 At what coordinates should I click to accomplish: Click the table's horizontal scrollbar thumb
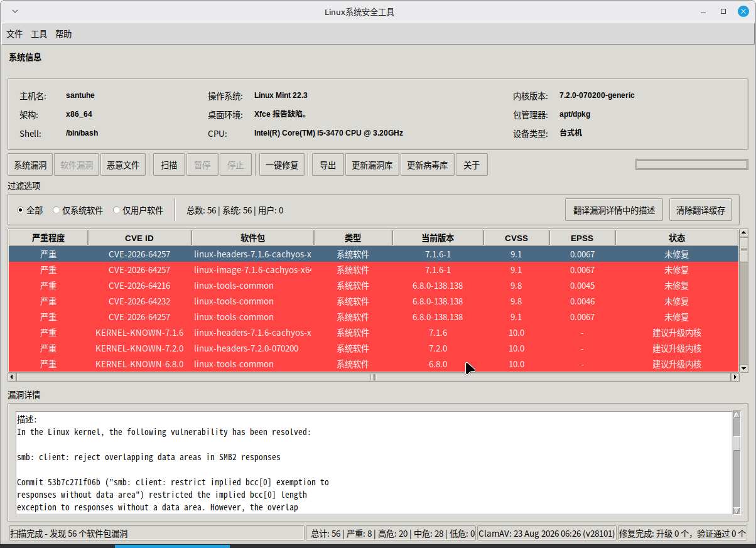373,377
